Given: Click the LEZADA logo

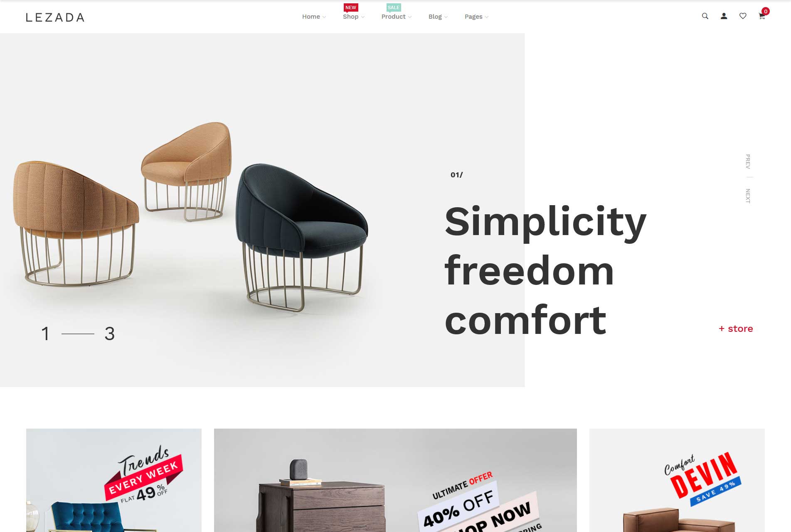Looking at the screenshot, I should [x=55, y=17].
